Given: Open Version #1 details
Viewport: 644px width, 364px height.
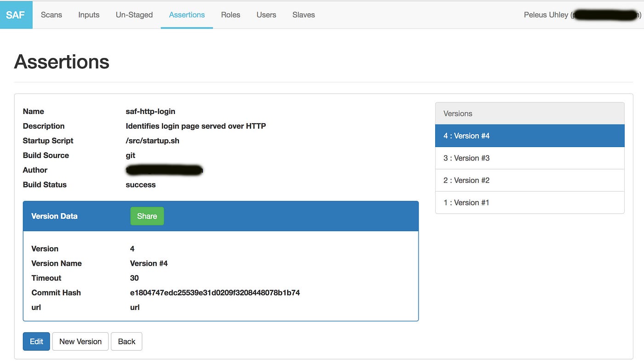Looking at the screenshot, I should tap(466, 202).
